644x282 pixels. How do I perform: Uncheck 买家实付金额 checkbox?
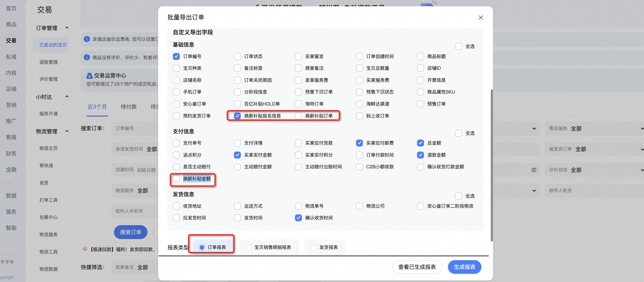coord(237,155)
